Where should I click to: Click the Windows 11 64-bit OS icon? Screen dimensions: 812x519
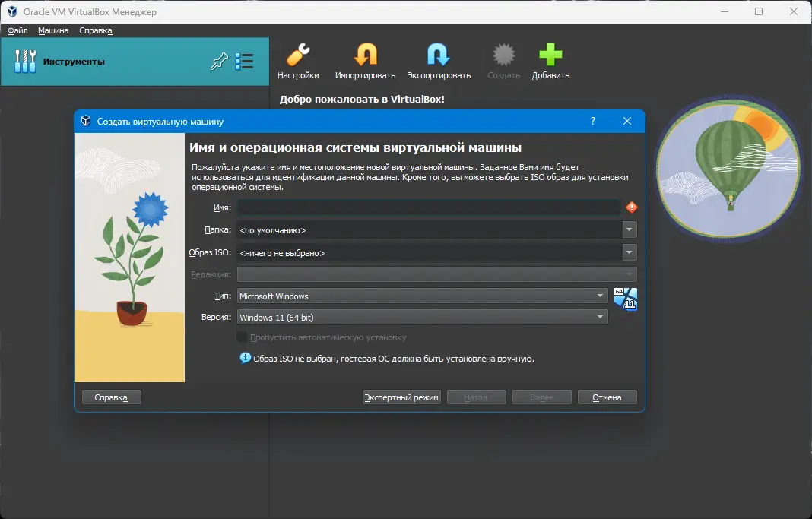coord(626,299)
